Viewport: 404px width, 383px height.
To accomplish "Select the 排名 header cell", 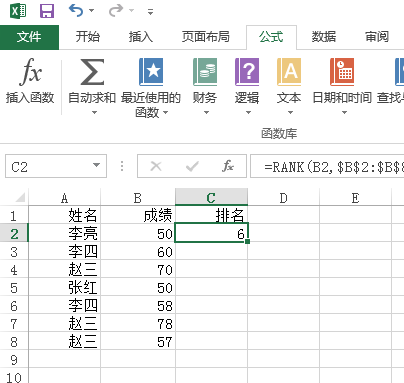I will tap(211, 215).
